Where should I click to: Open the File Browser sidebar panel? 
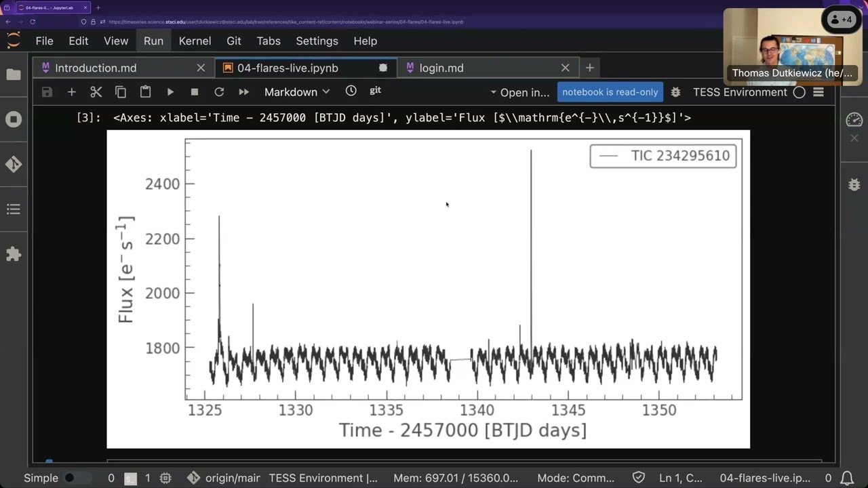point(14,75)
